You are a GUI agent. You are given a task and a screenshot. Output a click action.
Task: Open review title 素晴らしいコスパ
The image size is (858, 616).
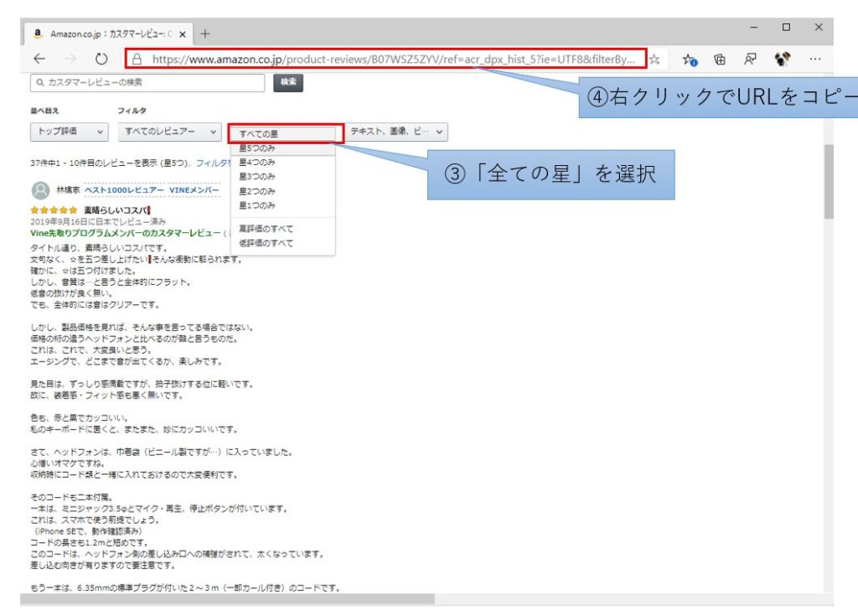pos(116,210)
